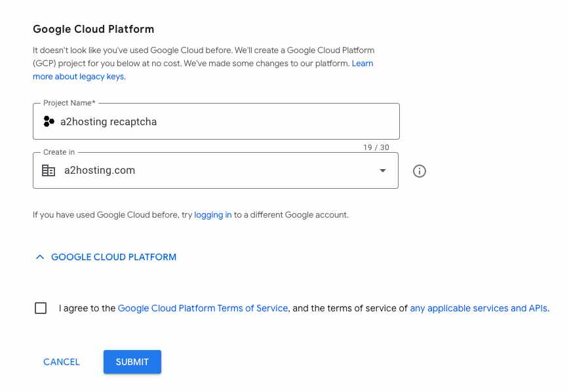Click the dropdown arrow in Create in field
This screenshot has height=392, width=569.
click(383, 171)
